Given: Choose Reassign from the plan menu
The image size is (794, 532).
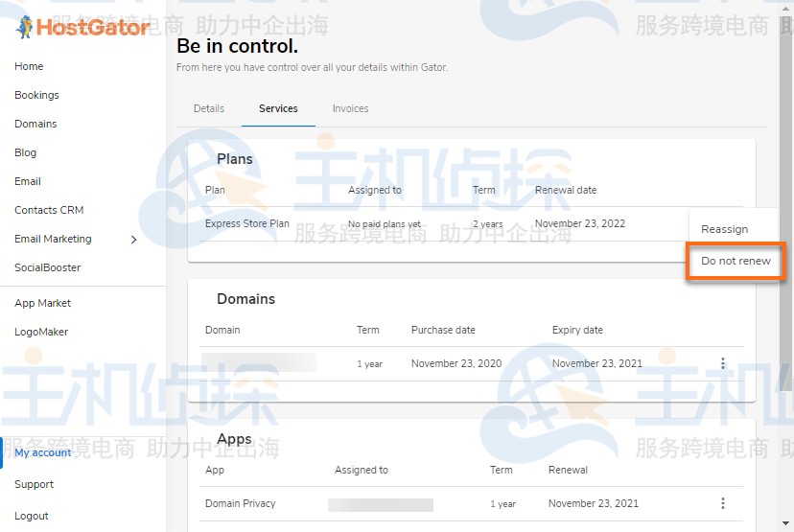Looking at the screenshot, I should pyautogui.click(x=725, y=229).
